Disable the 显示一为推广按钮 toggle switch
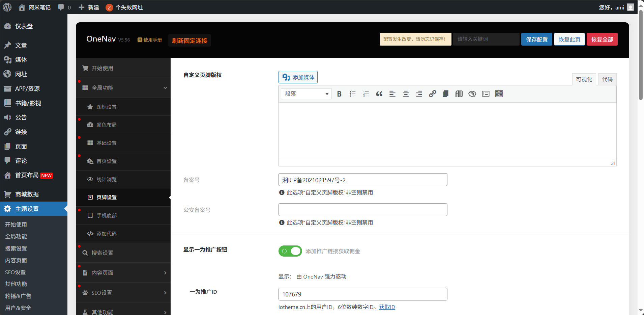The image size is (644, 315). point(290,251)
